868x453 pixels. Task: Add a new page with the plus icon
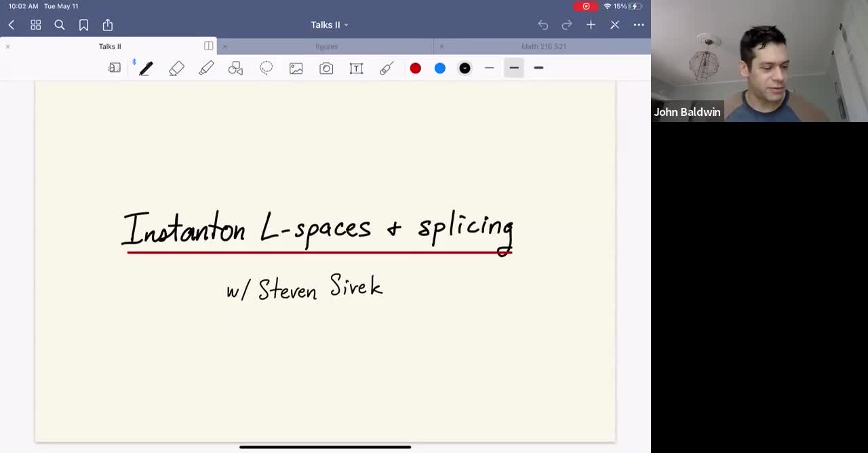tap(591, 25)
